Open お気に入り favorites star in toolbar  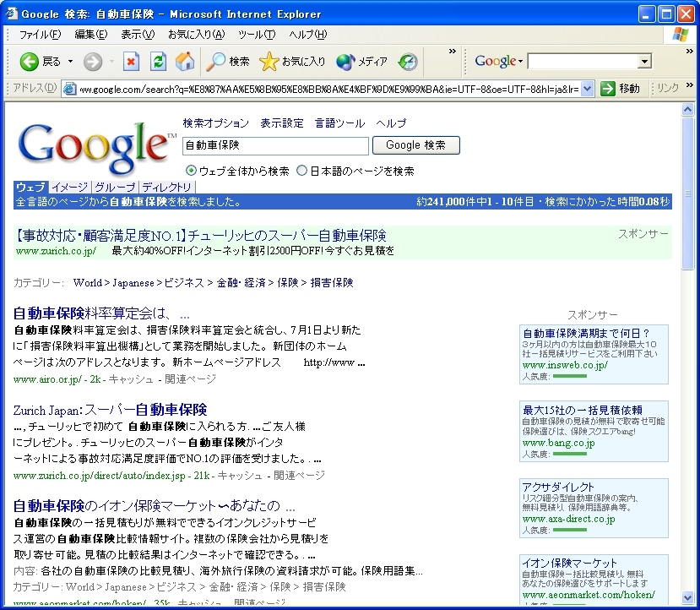[269, 62]
